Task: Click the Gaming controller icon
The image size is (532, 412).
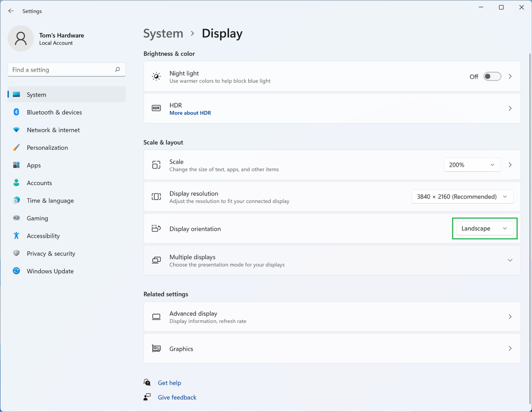Action: (x=16, y=218)
